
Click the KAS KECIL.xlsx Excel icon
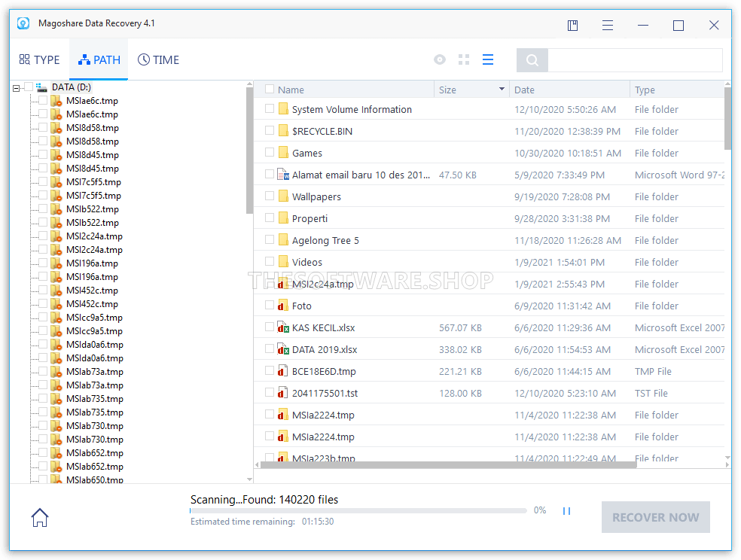click(283, 327)
